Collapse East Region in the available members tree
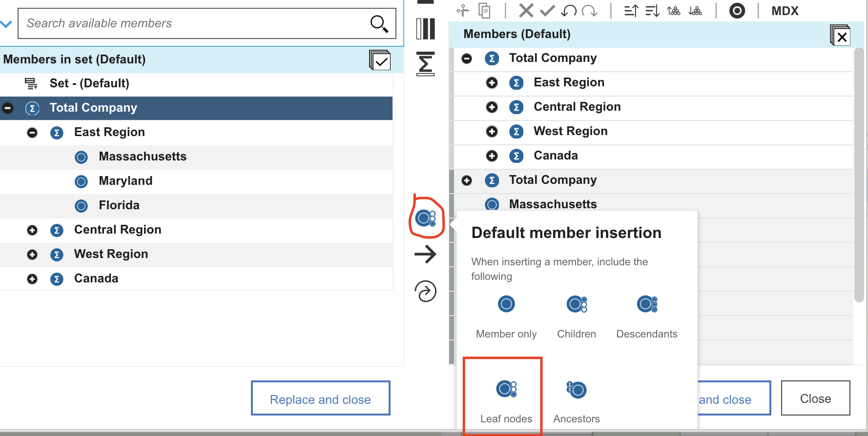868x436 pixels. 32,133
